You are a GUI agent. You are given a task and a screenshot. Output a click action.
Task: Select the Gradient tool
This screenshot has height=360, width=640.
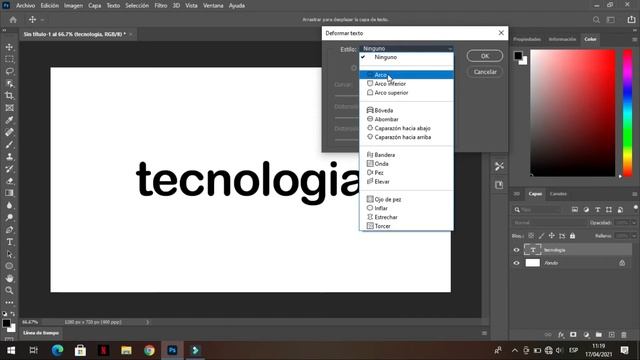click(x=9, y=193)
